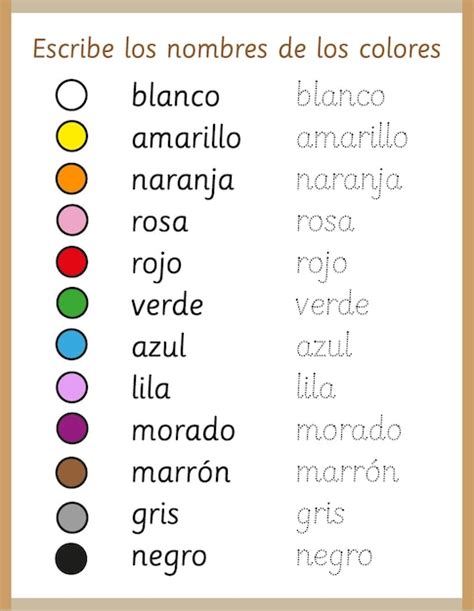Click the green color circle
Image resolution: width=474 pixels, height=611 pixels.
tap(72, 303)
